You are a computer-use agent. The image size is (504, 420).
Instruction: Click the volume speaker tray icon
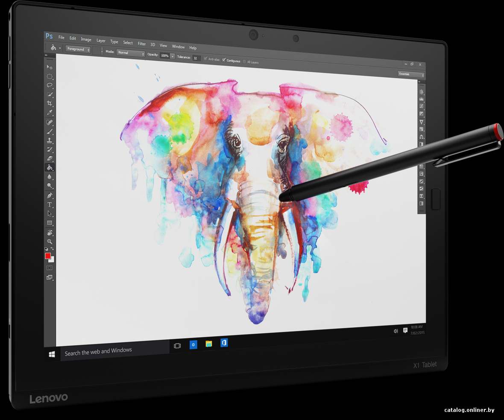396,331
